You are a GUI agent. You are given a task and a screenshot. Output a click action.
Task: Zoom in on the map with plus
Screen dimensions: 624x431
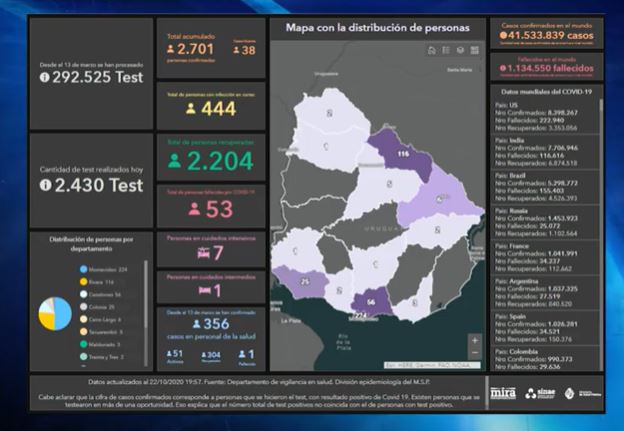tap(474, 340)
